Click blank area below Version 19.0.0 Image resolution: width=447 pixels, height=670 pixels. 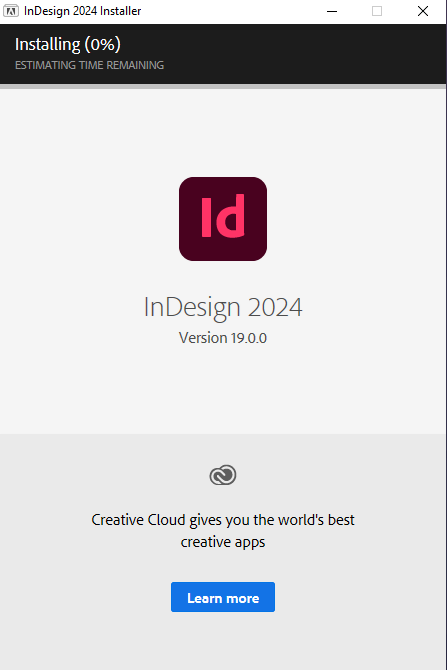tap(223, 389)
